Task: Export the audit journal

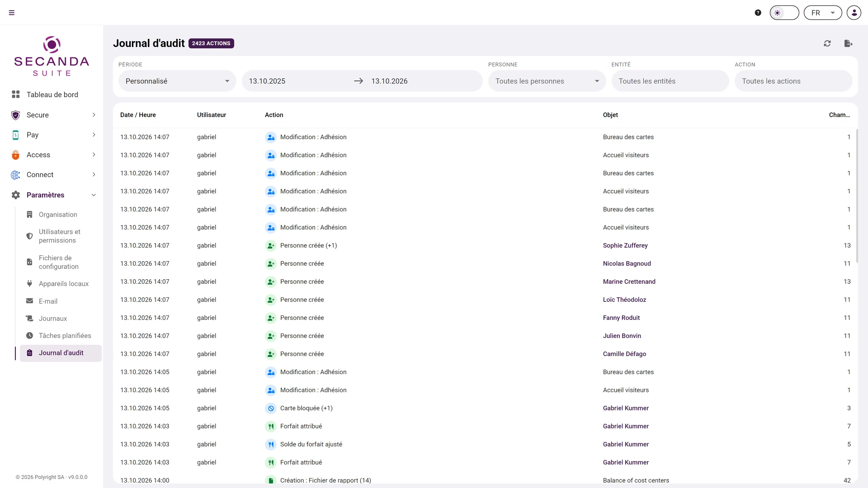Action: click(x=848, y=43)
